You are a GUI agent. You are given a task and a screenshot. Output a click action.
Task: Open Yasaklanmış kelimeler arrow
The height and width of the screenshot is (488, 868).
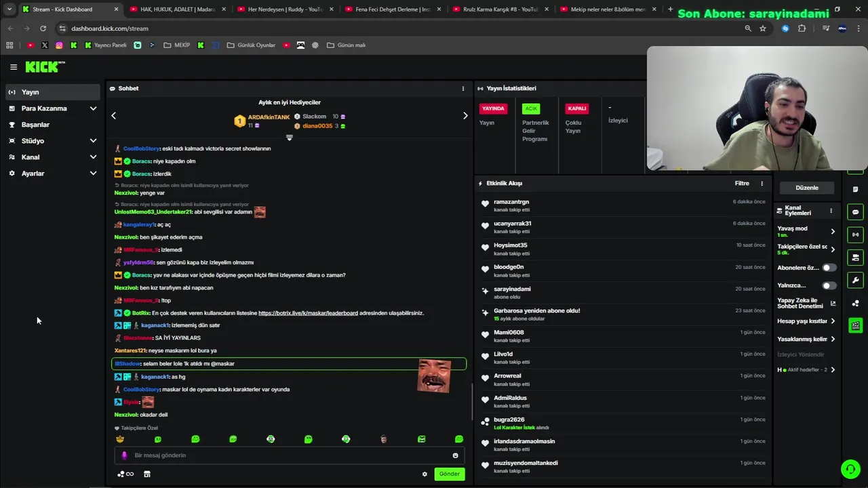833,339
